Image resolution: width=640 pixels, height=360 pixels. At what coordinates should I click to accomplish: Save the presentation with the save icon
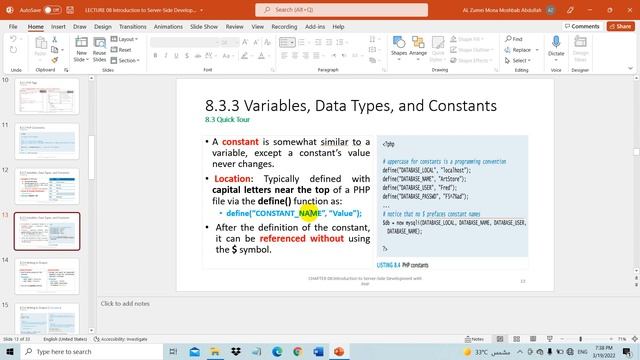point(70,10)
